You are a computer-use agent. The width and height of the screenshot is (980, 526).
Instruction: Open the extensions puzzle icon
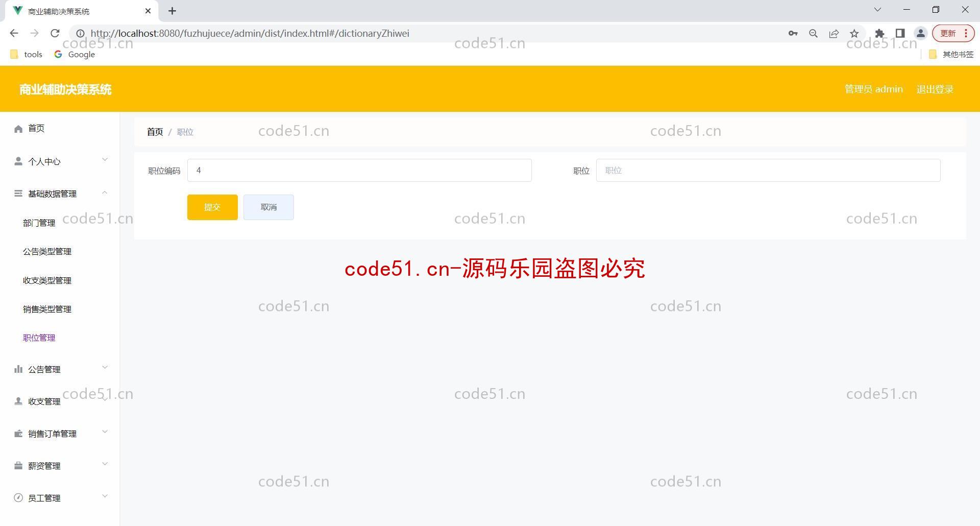[879, 33]
